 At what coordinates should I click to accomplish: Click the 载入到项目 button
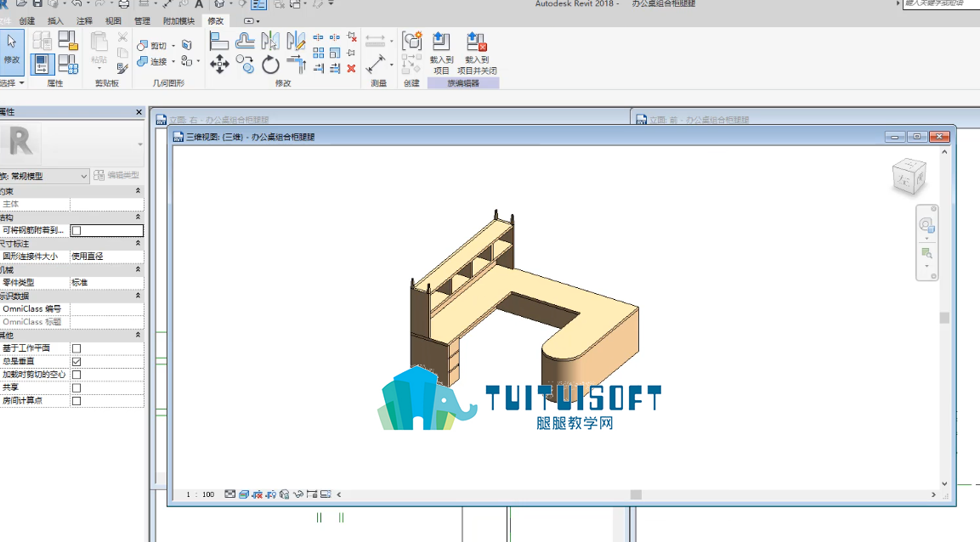[x=441, y=53]
